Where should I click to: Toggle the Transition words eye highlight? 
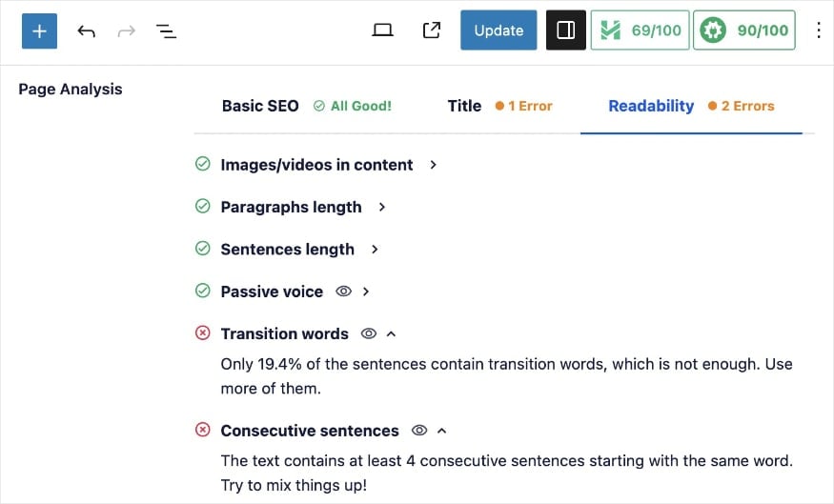point(369,333)
